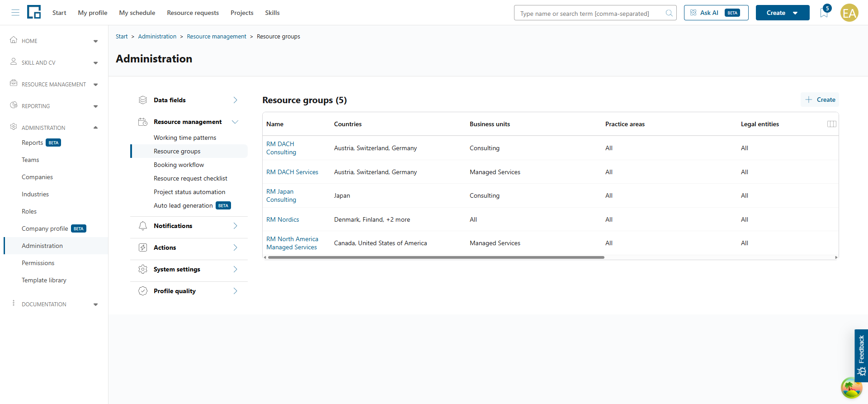Screen dimensions: 868x404
Task: Expand the RESOURCE MANAGEMENT sidebar arrow
Action: (95, 85)
